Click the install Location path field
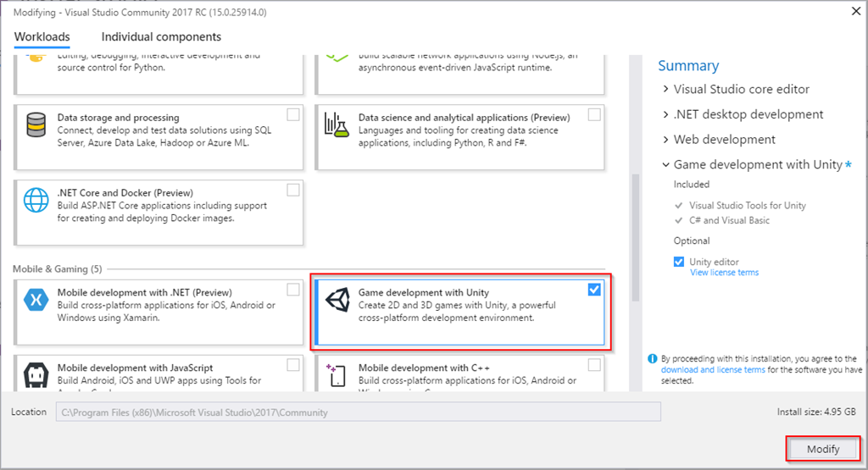868x470 pixels. pyautogui.click(x=358, y=412)
